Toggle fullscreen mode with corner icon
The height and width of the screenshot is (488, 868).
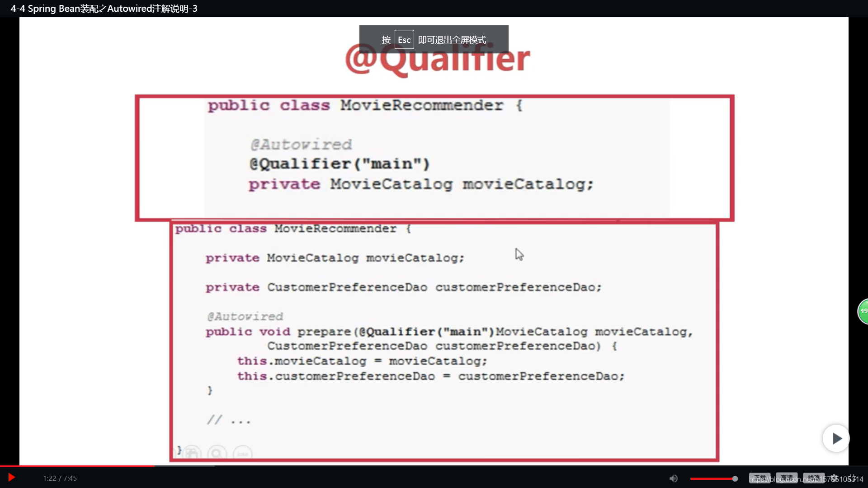point(853,478)
